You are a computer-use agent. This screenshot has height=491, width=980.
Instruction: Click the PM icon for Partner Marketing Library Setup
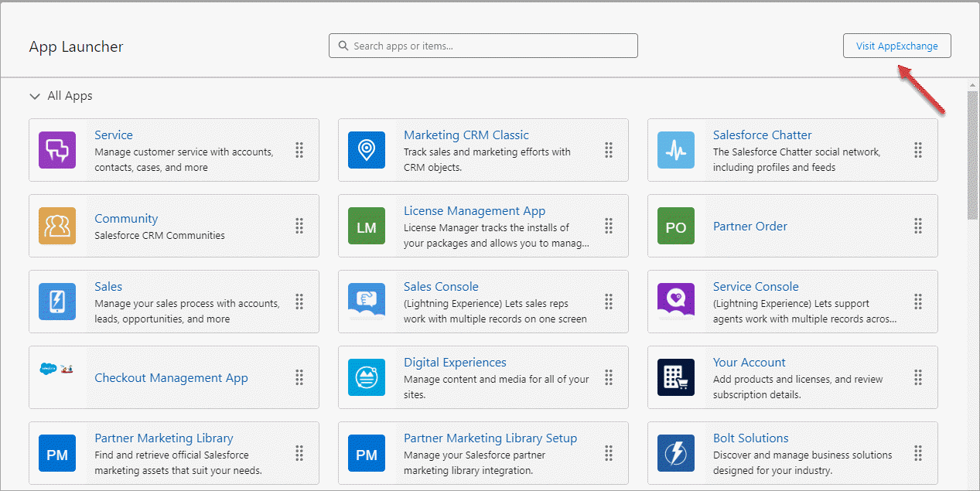367,453
